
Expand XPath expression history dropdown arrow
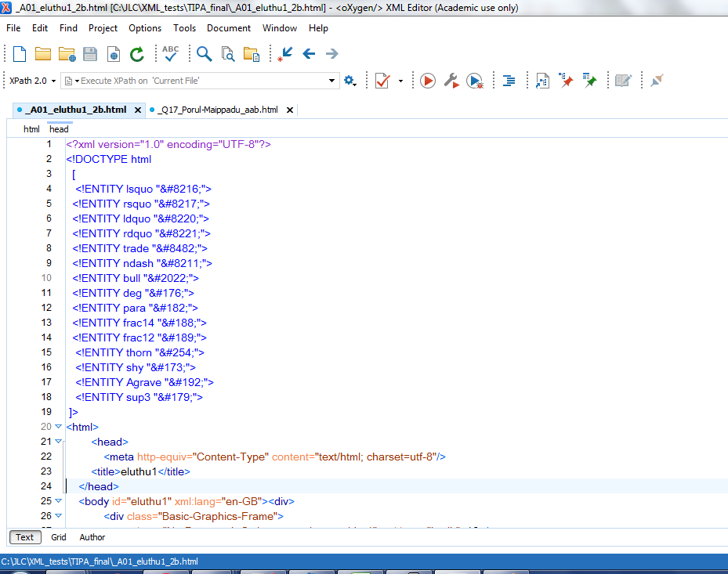coord(332,81)
